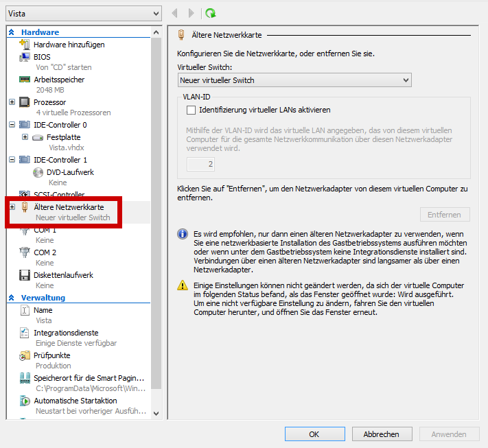The width and height of the screenshot is (488, 448).
Task: Click the OK button
Action: 315,434
